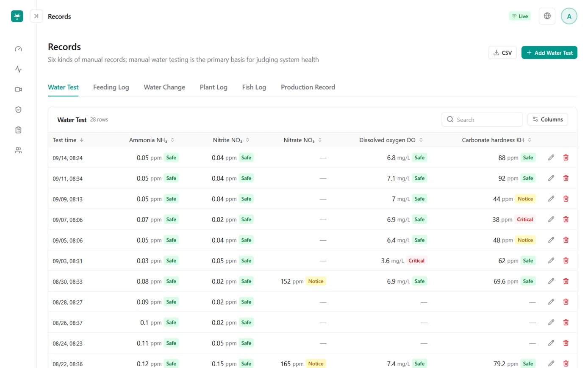Click the Add Water Test button

coord(549,53)
